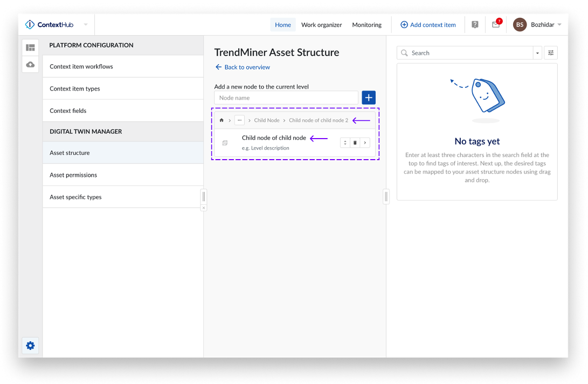588x384 pixels.
Task: Click the reorder arrows on the node
Action: click(345, 143)
